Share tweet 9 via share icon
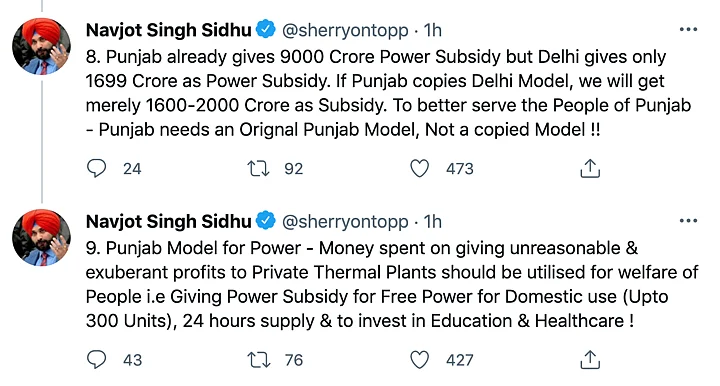Viewport: 720px width, 386px height. [590, 360]
